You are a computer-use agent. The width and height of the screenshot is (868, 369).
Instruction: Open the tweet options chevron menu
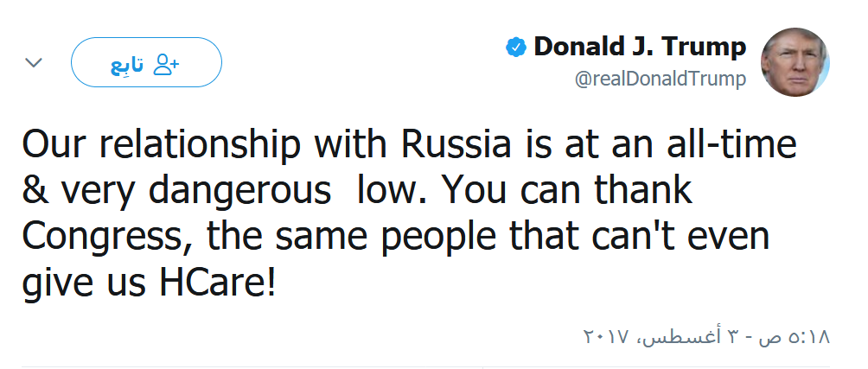[34, 63]
